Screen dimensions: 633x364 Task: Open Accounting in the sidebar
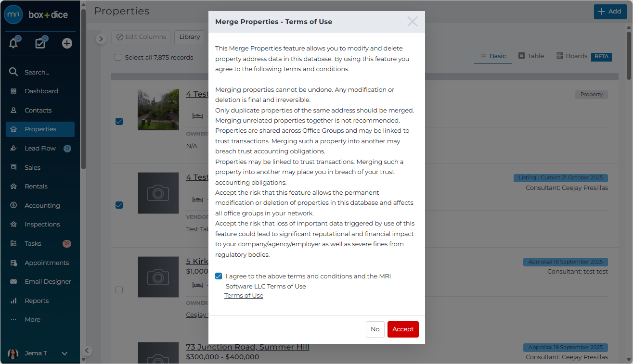pyautogui.click(x=40, y=205)
